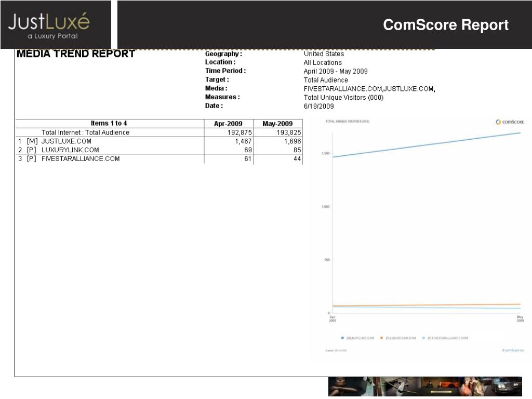This screenshot has height=399, width=532.
Task: Click the LUXURYLINK.COM legend label under chart
Action: coord(401,338)
